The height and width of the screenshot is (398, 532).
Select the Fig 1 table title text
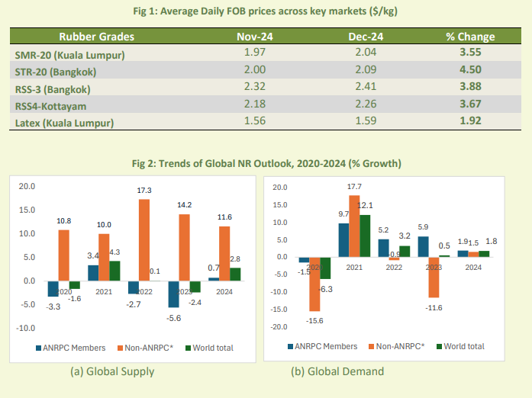point(266,9)
